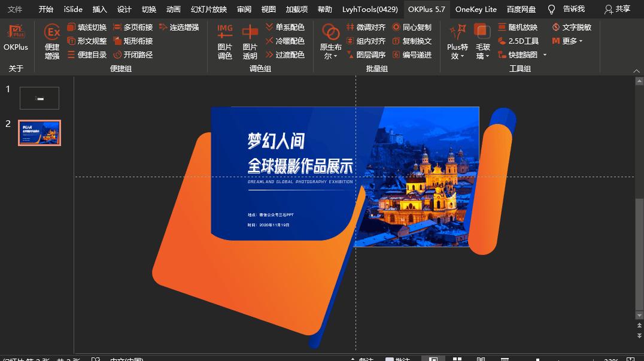
Task: Select slide 1 thumbnail in the panel
Action: click(x=39, y=98)
